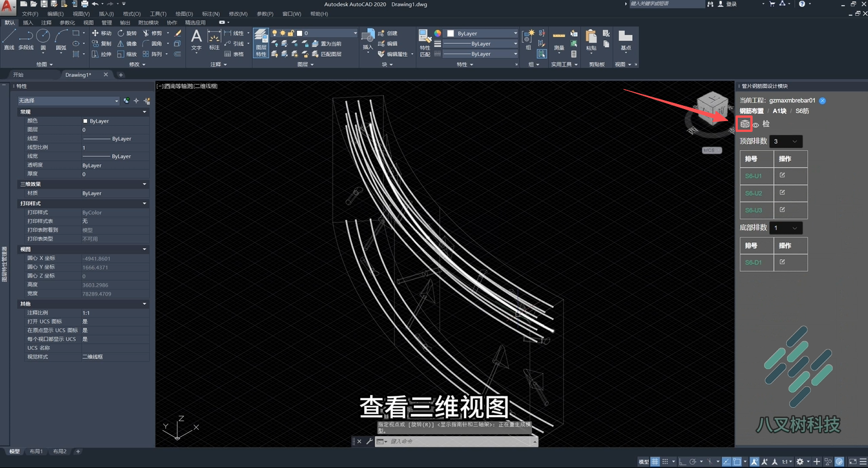868x468 pixels.
Task: Open the 底部排数 dropdown showing 1
Action: click(x=786, y=228)
